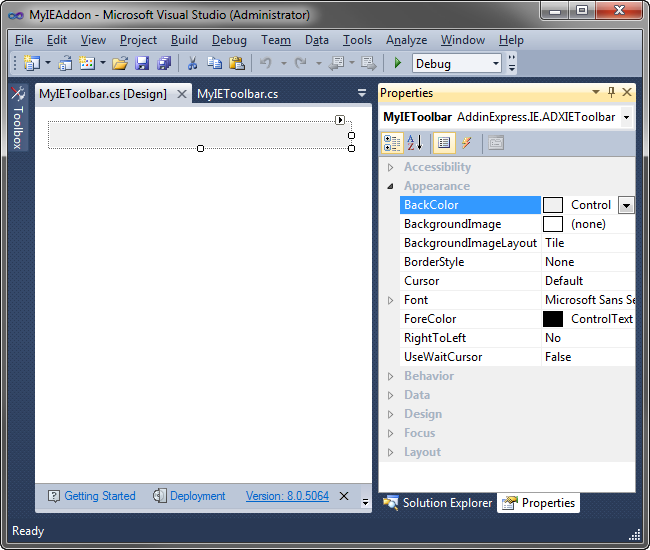Open the File menu
The height and width of the screenshot is (550, 650).
24,40
